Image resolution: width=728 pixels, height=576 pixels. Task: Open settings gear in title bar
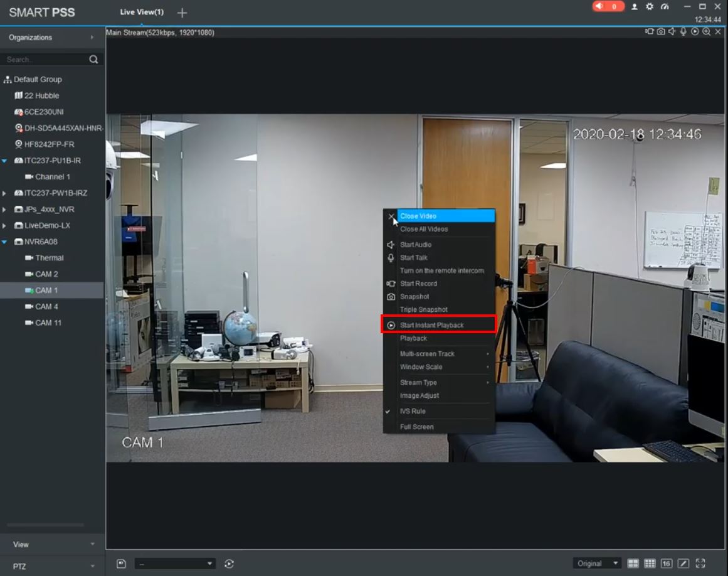650,6
